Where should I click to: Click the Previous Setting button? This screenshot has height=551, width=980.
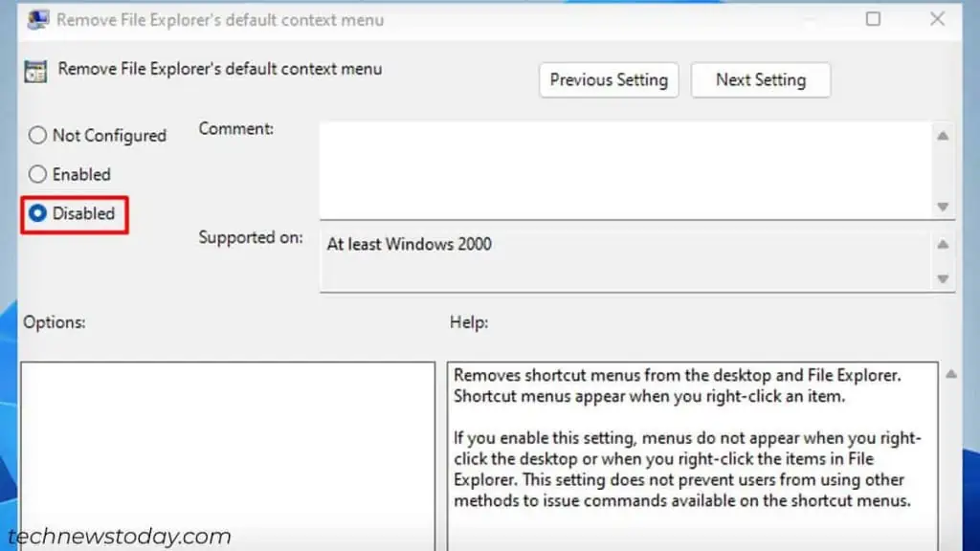coord(609,79)
